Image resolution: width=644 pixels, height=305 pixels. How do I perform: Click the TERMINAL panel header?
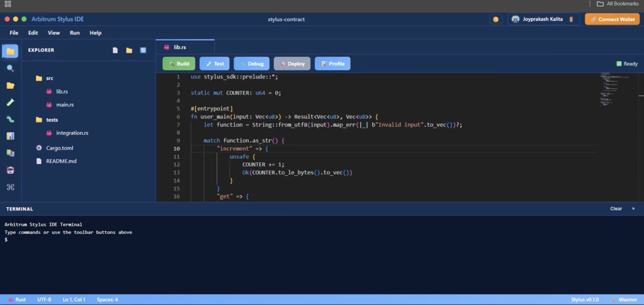click(x=20, y=209)
